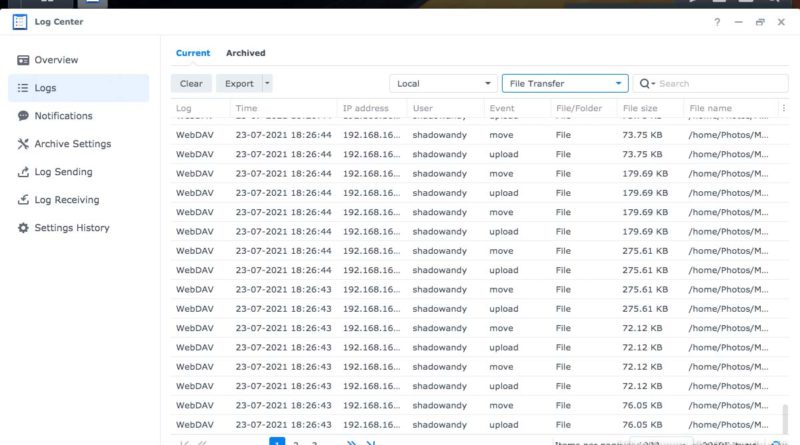Screen dimensions: 800x445
Task: Expand the Export button dropdown arrow
Action: point(267,84)
